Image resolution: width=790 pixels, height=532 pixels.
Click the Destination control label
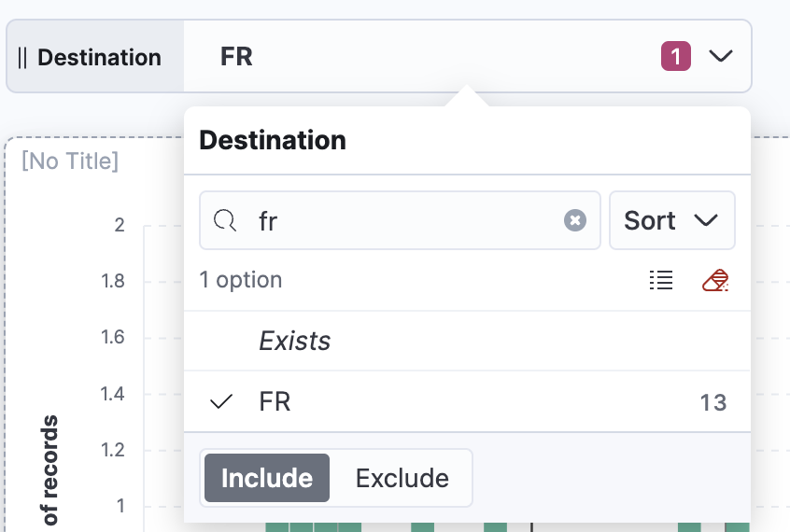pos(99,58)
